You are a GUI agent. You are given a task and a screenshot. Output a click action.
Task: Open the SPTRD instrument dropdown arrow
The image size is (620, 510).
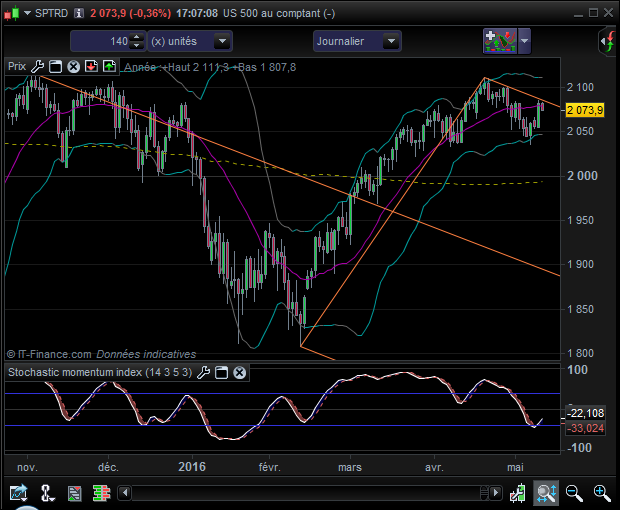27,13
